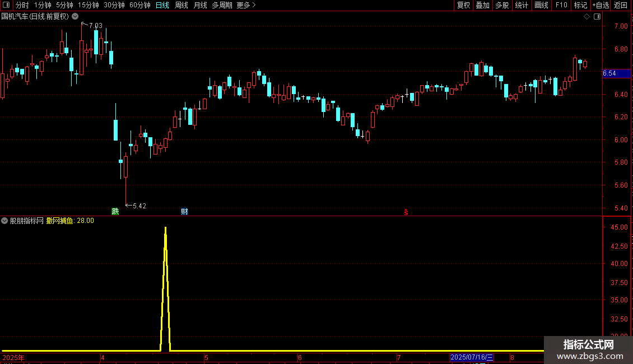Click month 6 marker on time axis
Screen dimensions: 633x364
(300, 357)
